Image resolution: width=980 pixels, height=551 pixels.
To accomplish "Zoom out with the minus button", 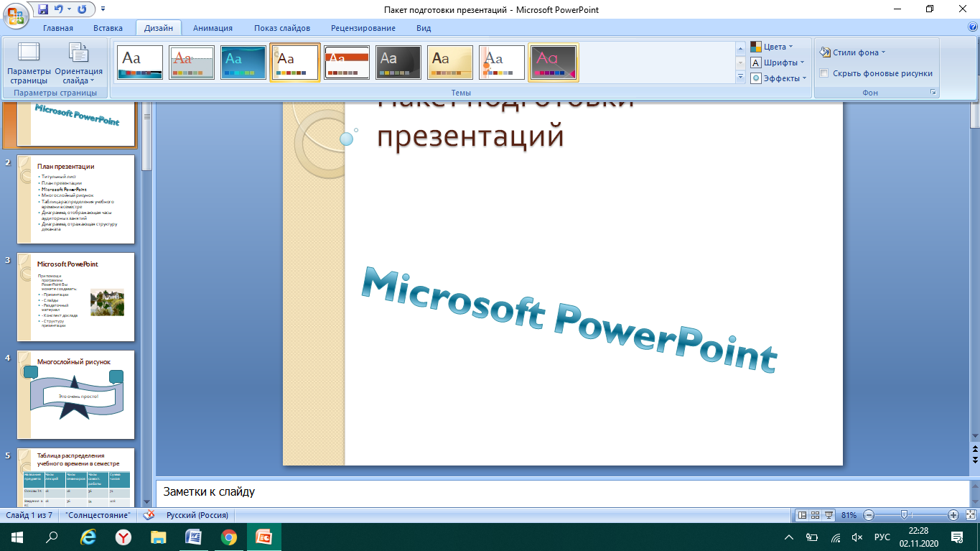I will pyautogui.click(x=869, y=515).
